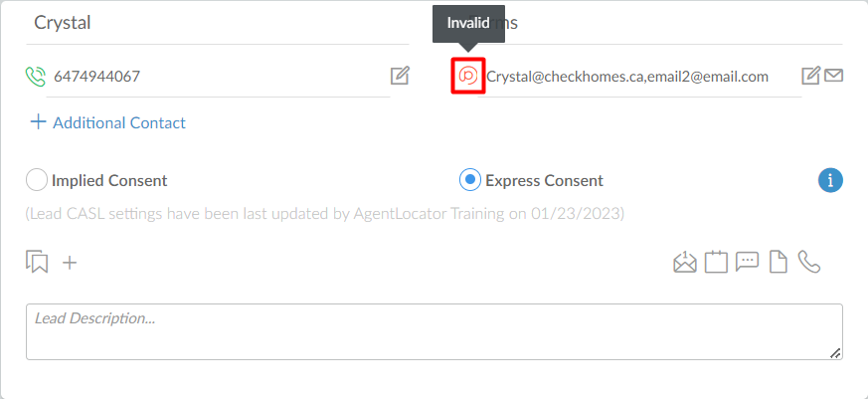
Task: Open the document note icon
Action: coord(779,262)
